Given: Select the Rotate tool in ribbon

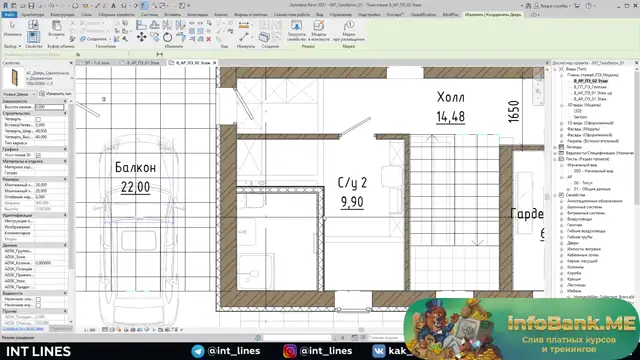Looking at the screenshot, I should [167, 38].
